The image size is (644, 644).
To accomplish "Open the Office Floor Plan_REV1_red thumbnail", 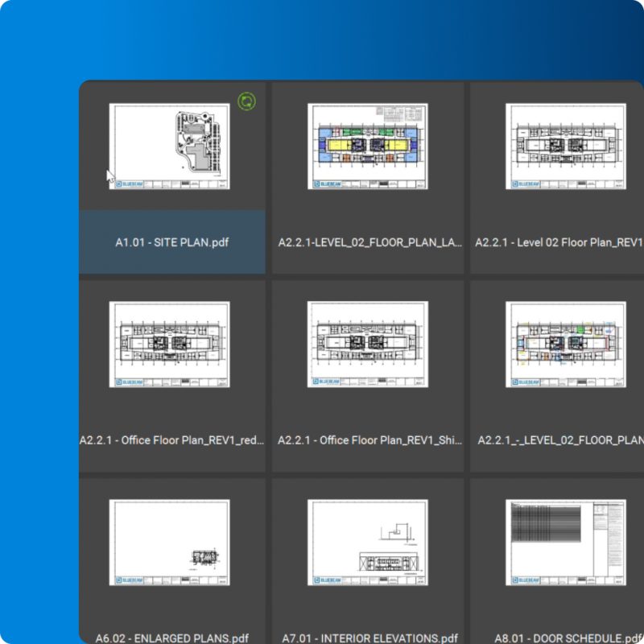I will (169, 345).
